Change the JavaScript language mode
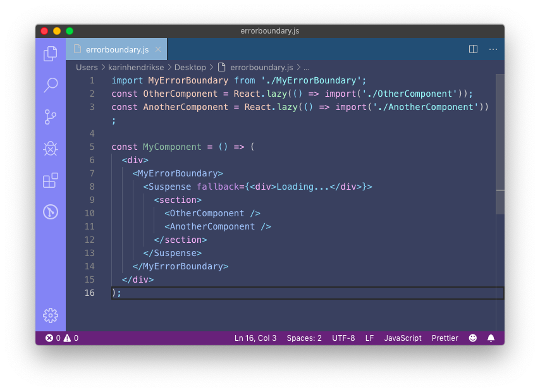This screenshot has width=540, height=392. pyautogui.click(x=403, y=338)
